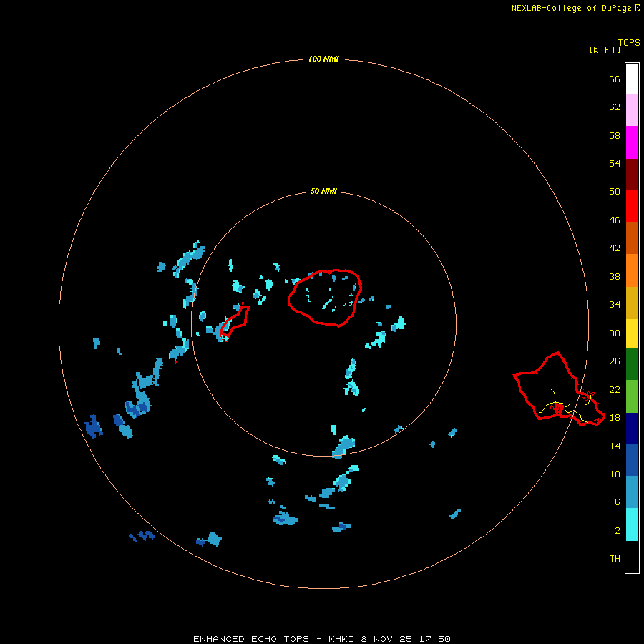Screen dimensions: 644x644
Task: Click the '50 NMI' range ring label
Action: tap(323, 191)
